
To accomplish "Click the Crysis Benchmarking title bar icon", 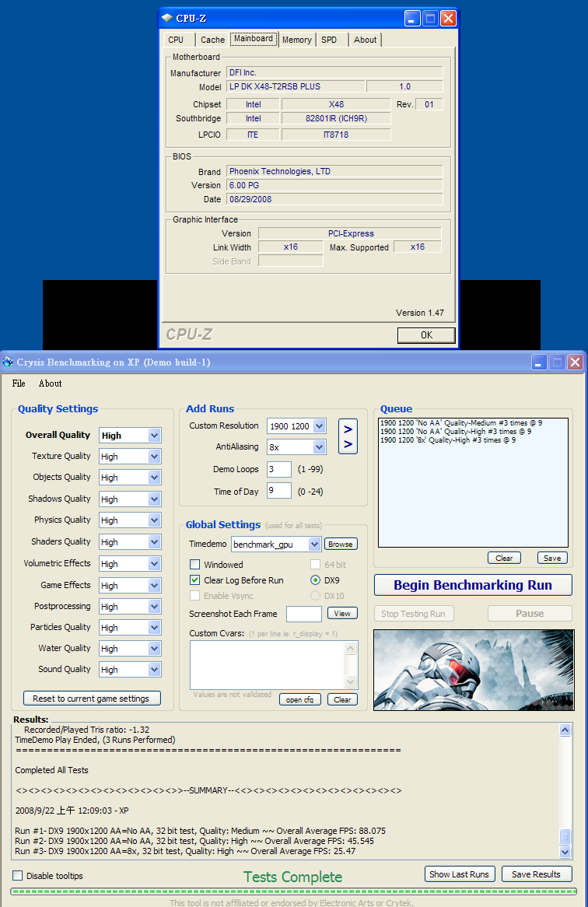I will pyautogui.click(x=8, y=362).
